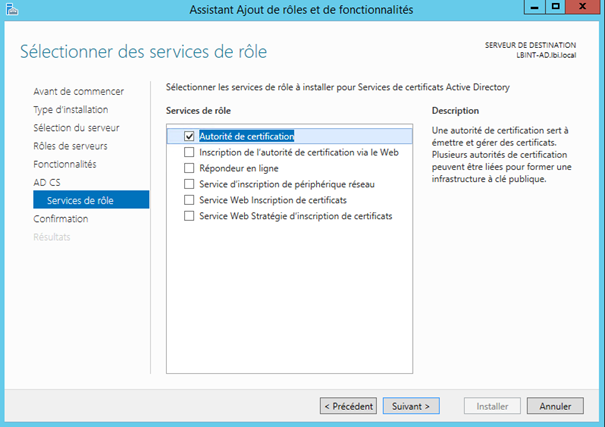Minimize the wizard window
Screen dimensions: 605x427
click(x=532, y=9)
